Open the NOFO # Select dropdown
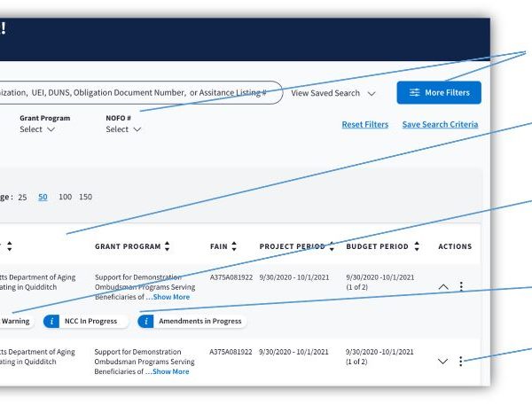532x405 pixels. (x=123, y=129)
